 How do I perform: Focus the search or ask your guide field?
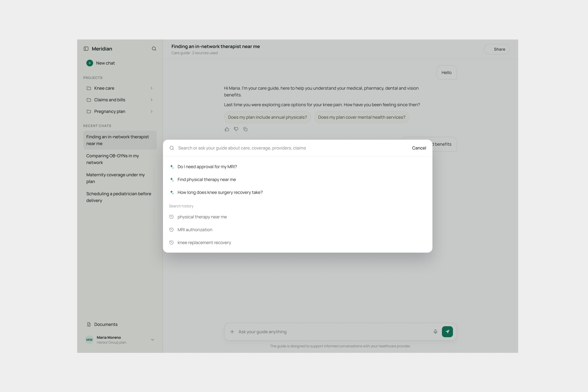292,148
